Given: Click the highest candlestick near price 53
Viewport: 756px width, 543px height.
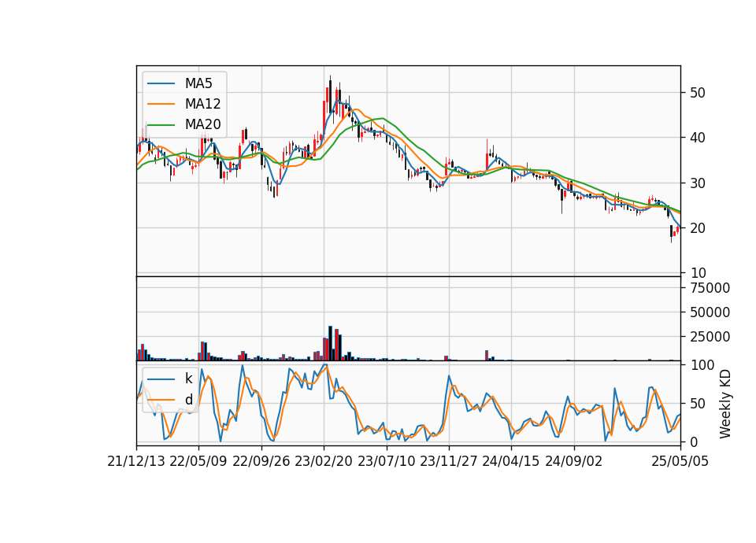Looking at the screenshot, I should [x=330, y=94].
